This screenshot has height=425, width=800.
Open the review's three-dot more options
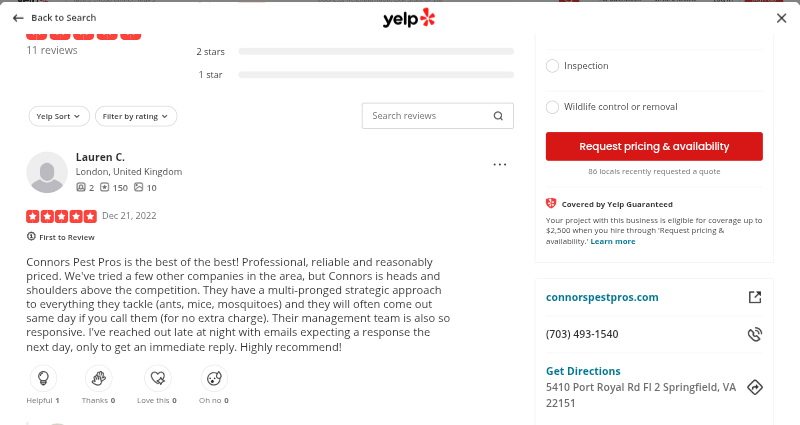point(500,164)
